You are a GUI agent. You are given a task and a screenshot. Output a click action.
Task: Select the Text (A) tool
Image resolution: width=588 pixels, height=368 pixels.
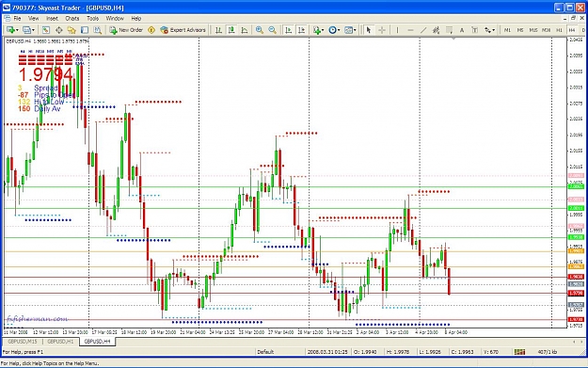[x=462, y=30]
